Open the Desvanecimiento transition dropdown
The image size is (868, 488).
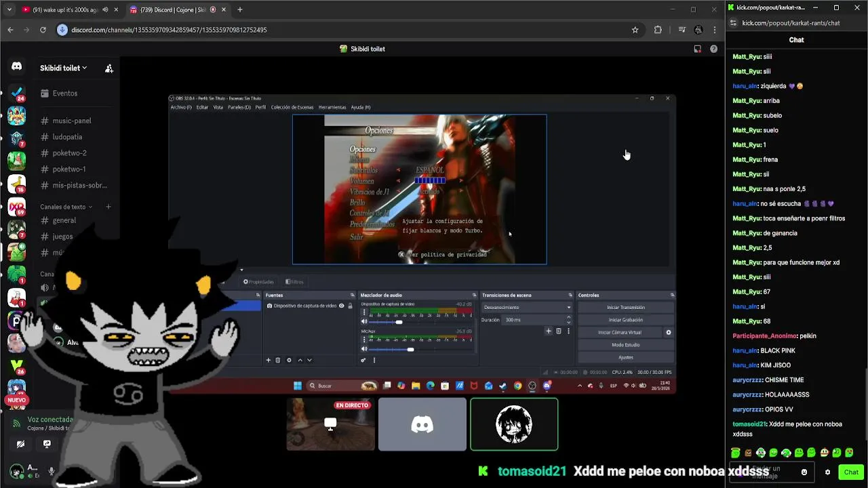[x=526, y=307]
